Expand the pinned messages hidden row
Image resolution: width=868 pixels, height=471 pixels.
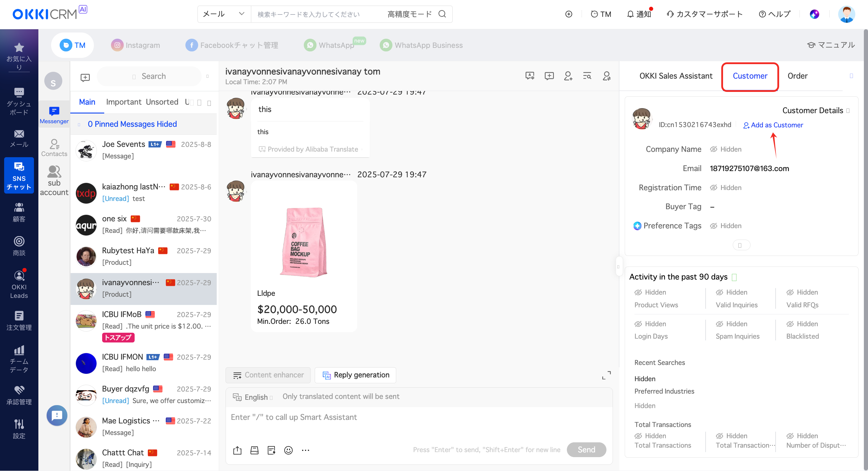143,124
